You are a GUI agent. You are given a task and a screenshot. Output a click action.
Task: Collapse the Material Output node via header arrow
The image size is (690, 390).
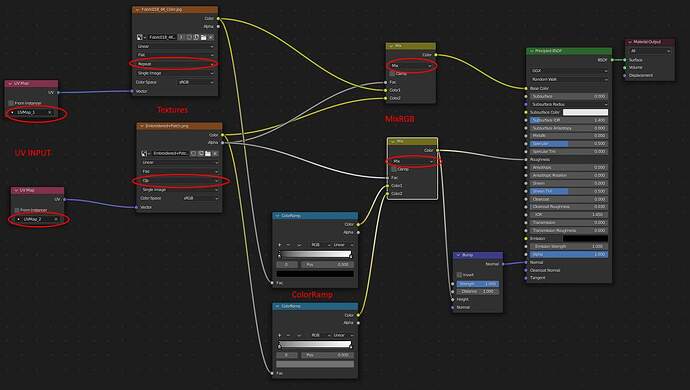click(630, 42)
